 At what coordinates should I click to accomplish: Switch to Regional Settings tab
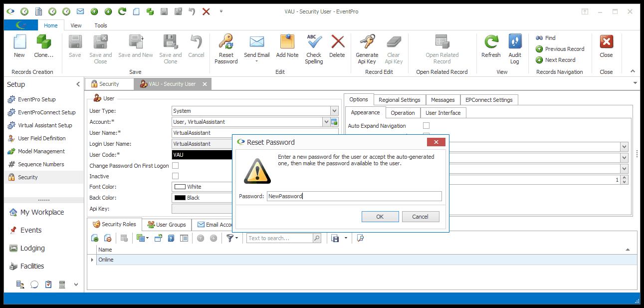(x=400, y=100)
